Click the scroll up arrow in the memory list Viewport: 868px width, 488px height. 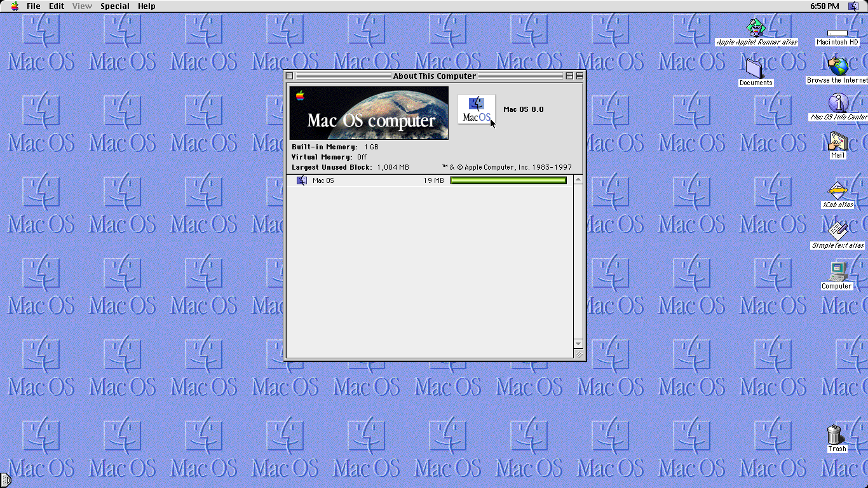coord(578,180)
